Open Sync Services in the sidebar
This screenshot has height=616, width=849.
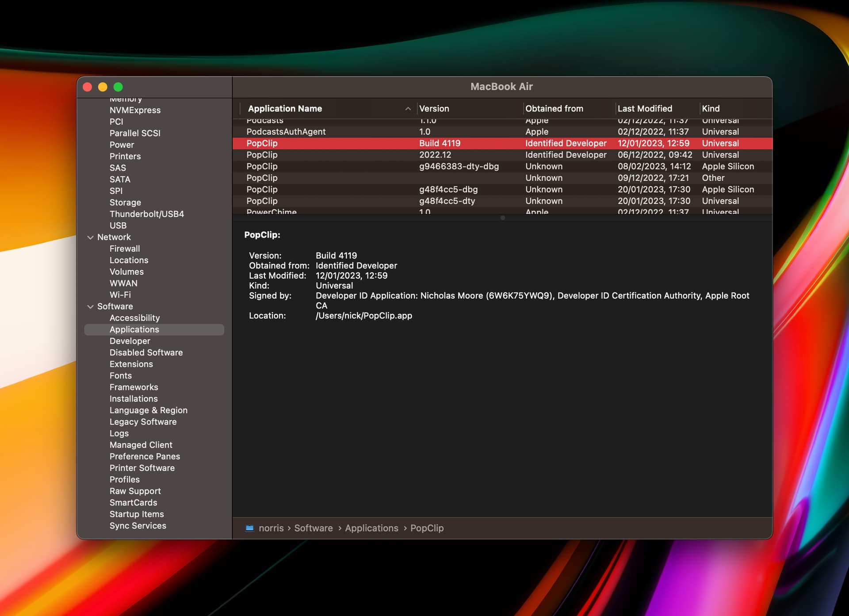point(138,525)
